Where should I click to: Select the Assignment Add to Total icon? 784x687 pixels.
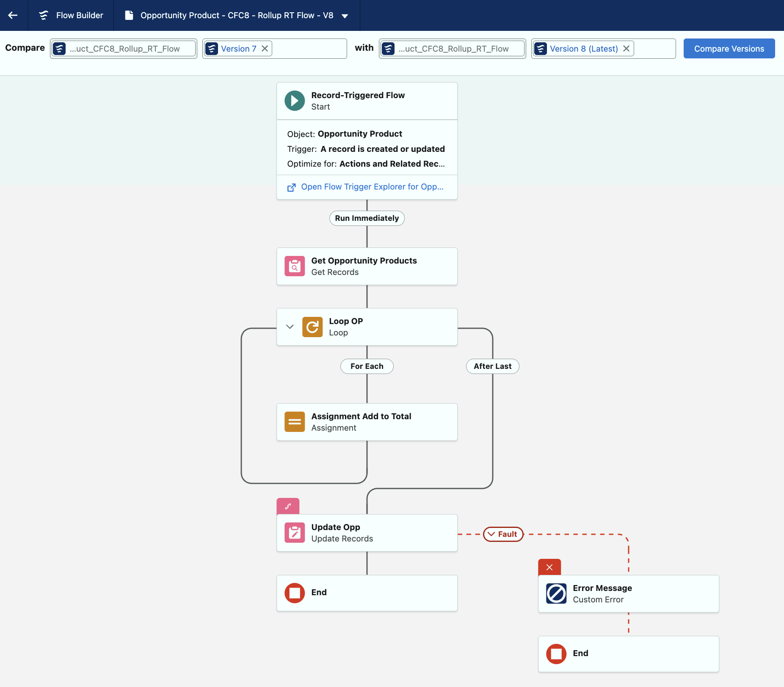(x=295, y=422)
